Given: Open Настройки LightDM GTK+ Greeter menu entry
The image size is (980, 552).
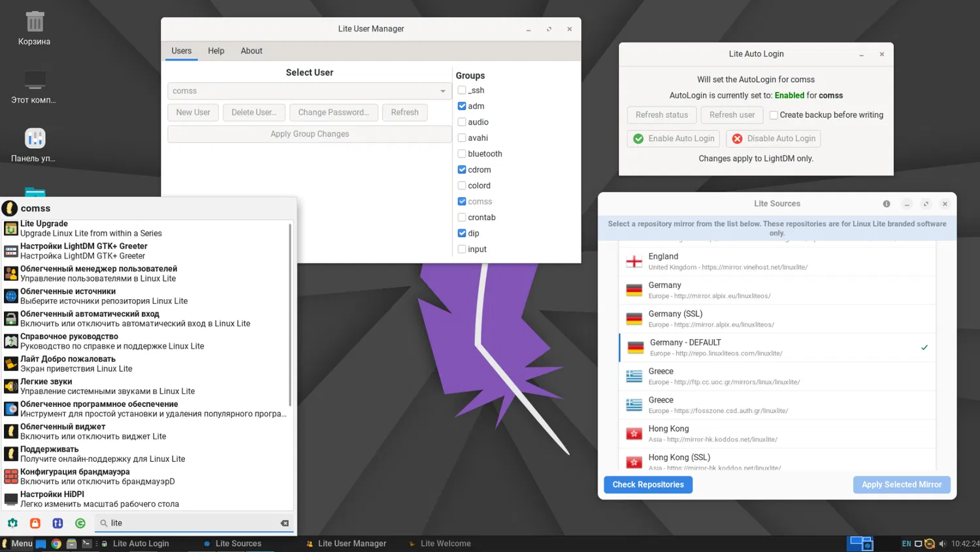Looking at the screenshot, I should coord(146,251).
